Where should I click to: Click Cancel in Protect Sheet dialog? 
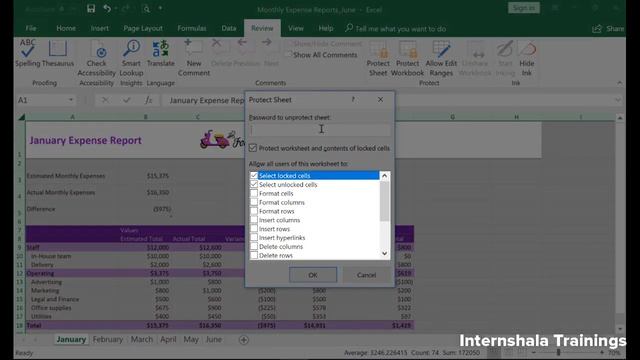pyautogui.click(x=366, y=275)
